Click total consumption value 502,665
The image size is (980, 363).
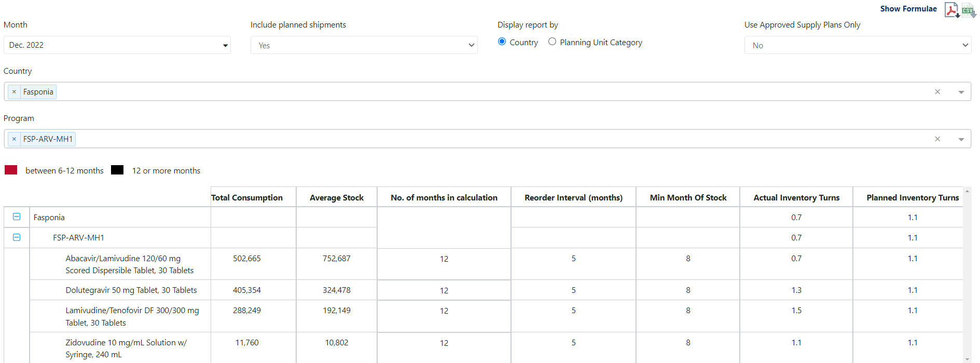(247, 259)
